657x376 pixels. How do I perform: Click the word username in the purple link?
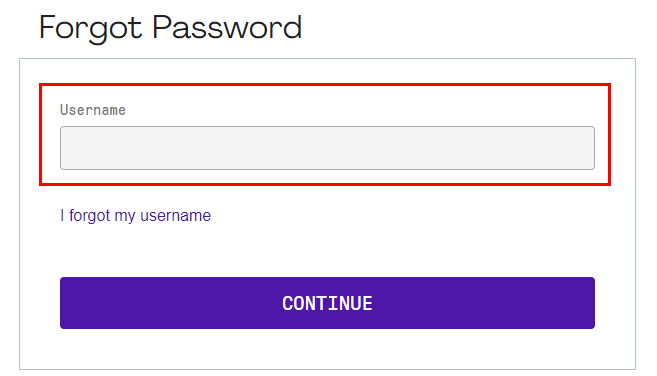176,216
